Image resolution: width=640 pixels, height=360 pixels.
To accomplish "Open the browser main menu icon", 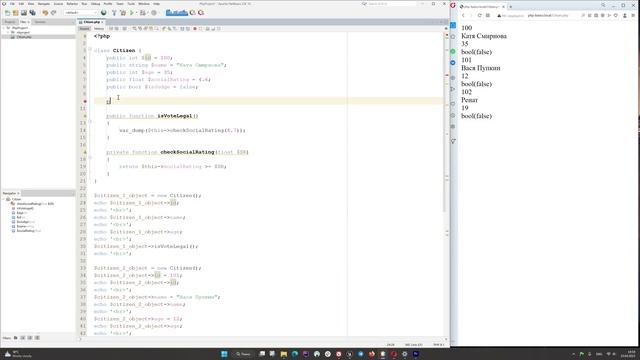I will point(633,16).
